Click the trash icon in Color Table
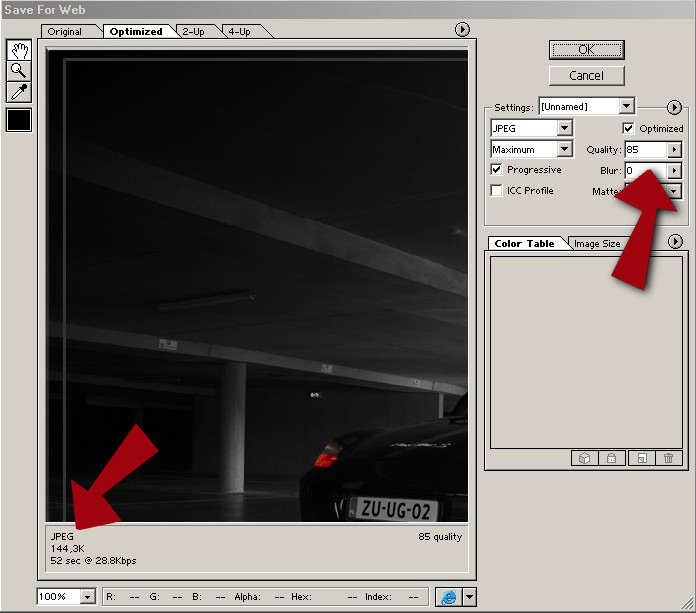The image size is (696, 613). point(669,458)
